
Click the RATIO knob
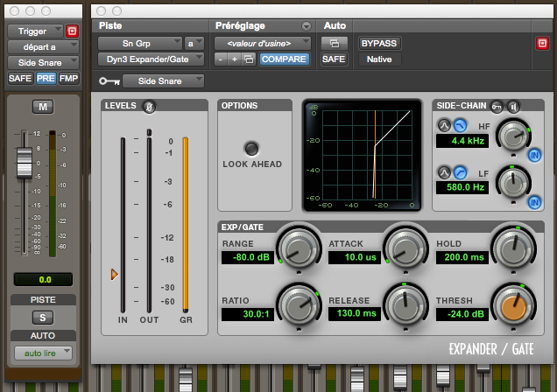coord(299,306)
